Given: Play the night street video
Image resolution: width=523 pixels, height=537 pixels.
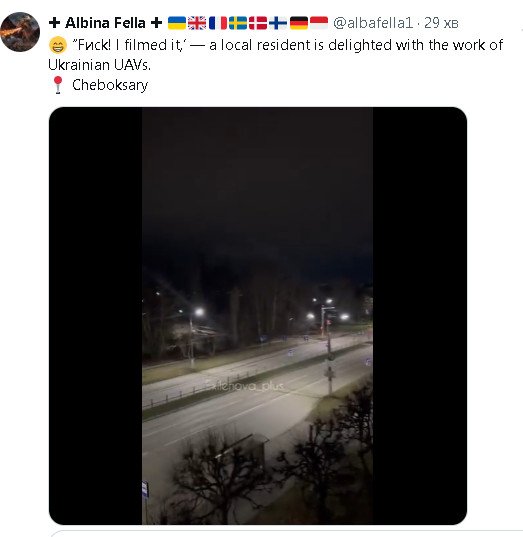Looking at the screenshot, I should click(x=258, y=315).
